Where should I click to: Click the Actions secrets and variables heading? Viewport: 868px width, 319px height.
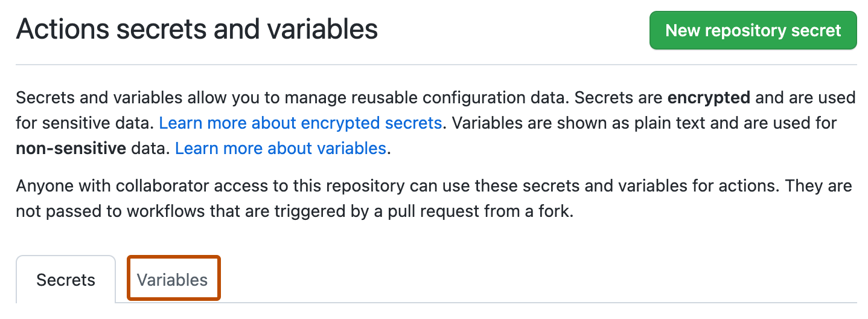pos(197,29)
